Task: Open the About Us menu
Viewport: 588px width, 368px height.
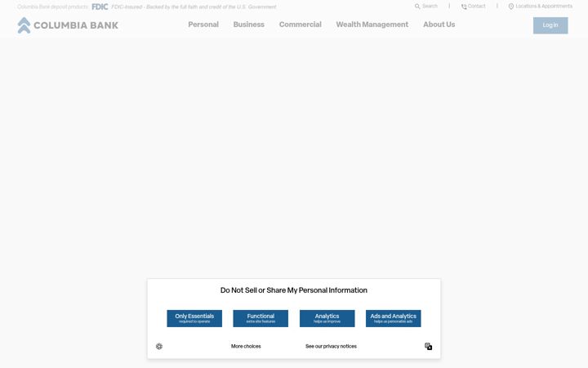Action: pos(439,25)
